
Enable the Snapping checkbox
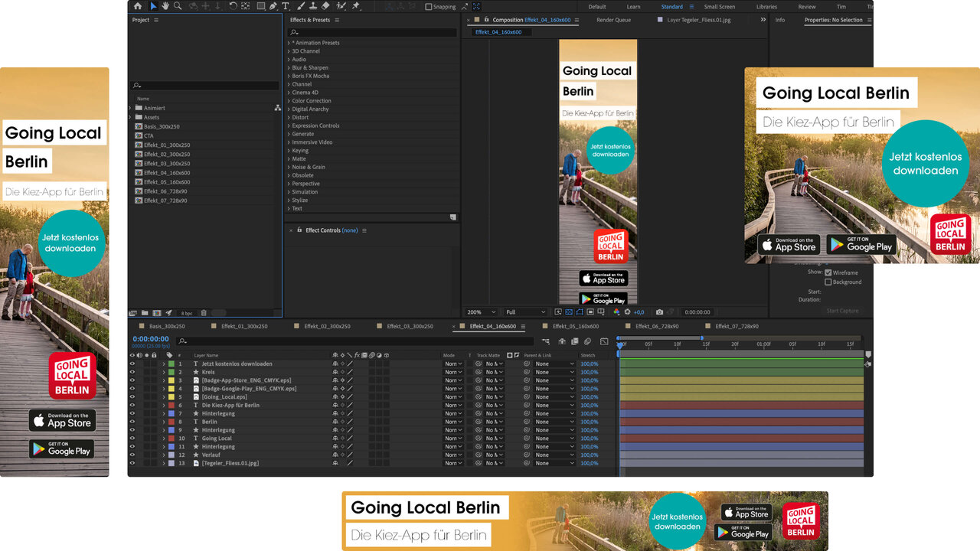pos(429,7)
